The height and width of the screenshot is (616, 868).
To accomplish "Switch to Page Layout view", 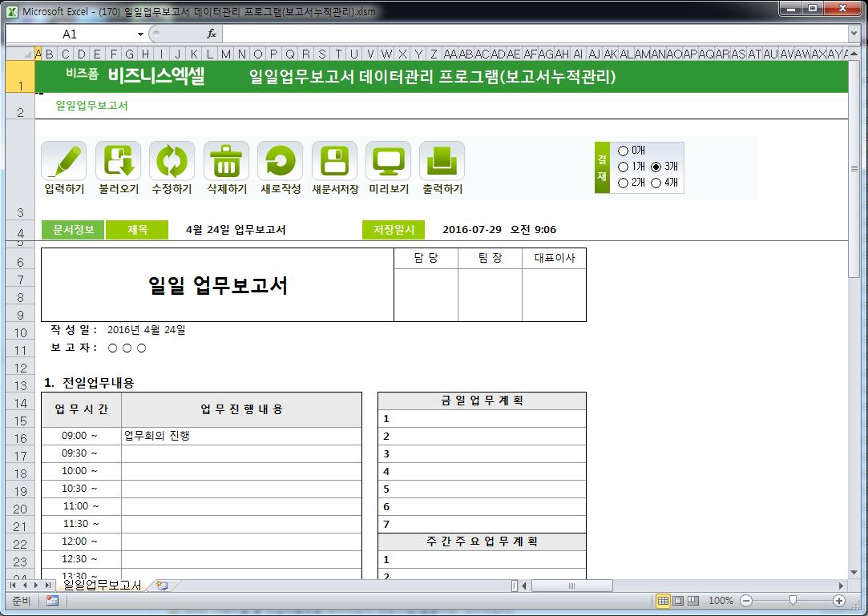I will [x=678, y=601].
